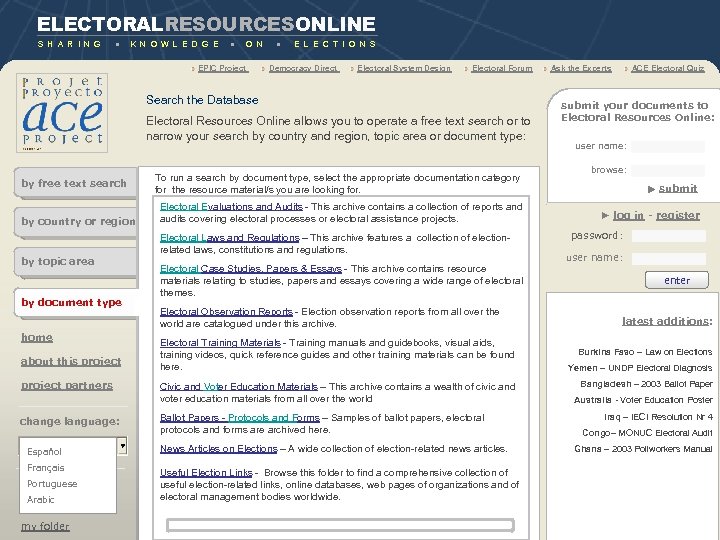Screen dimensions: 720x540
Task: Open project partners link
Action: click(67, 385)
